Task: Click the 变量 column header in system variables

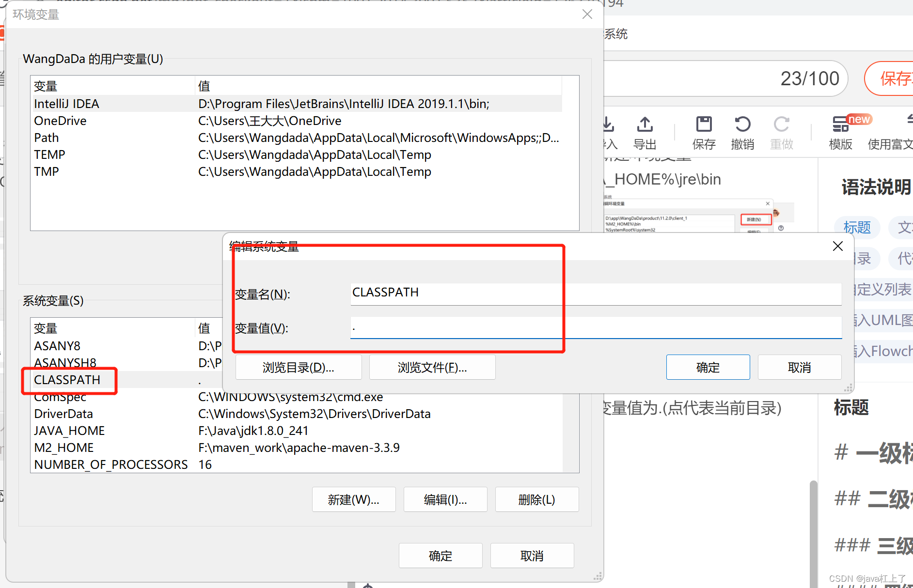Action: click(x=113, y=328)
